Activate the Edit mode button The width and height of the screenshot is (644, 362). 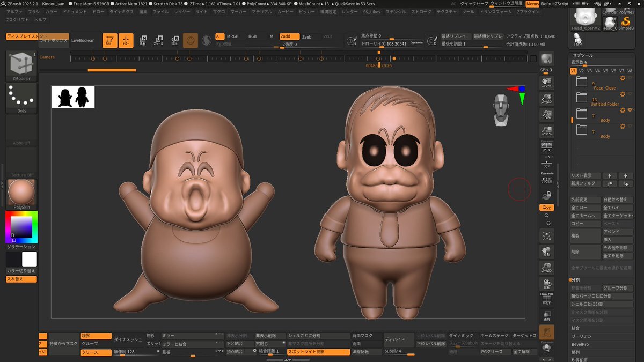click(110, 40)
